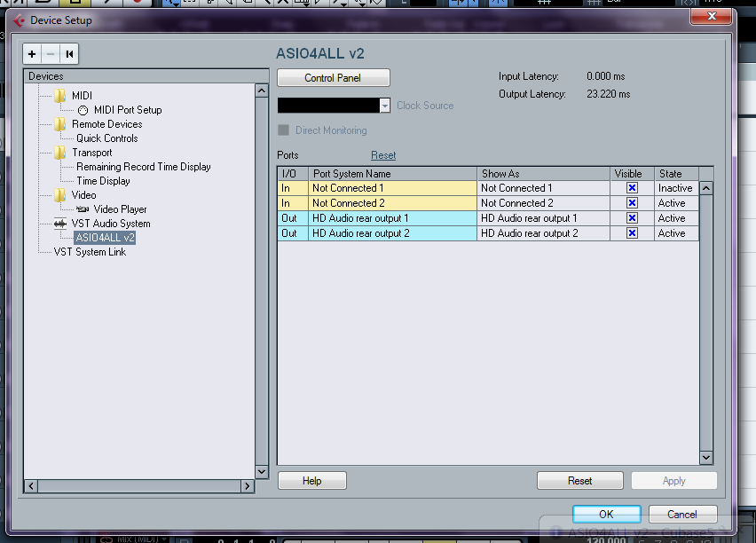Click the Reset button beside Apply
This screenshot has width=756, height=543.
point(580,481)
